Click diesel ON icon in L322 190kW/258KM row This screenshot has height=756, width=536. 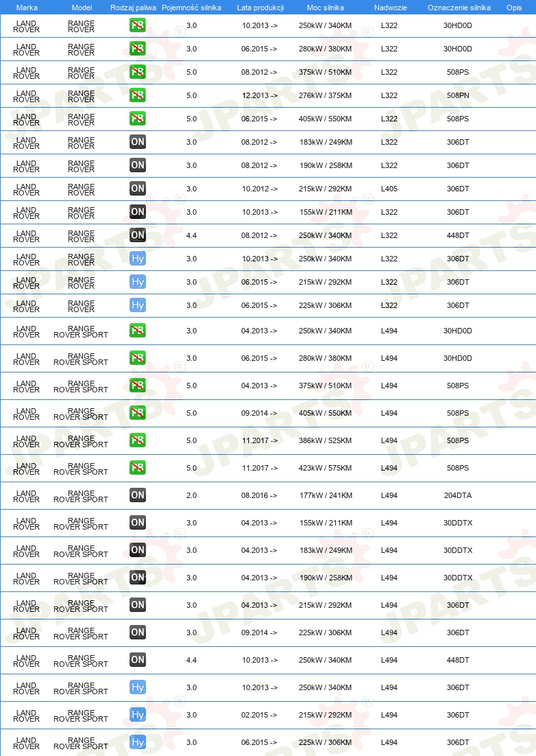coord(138,165)
